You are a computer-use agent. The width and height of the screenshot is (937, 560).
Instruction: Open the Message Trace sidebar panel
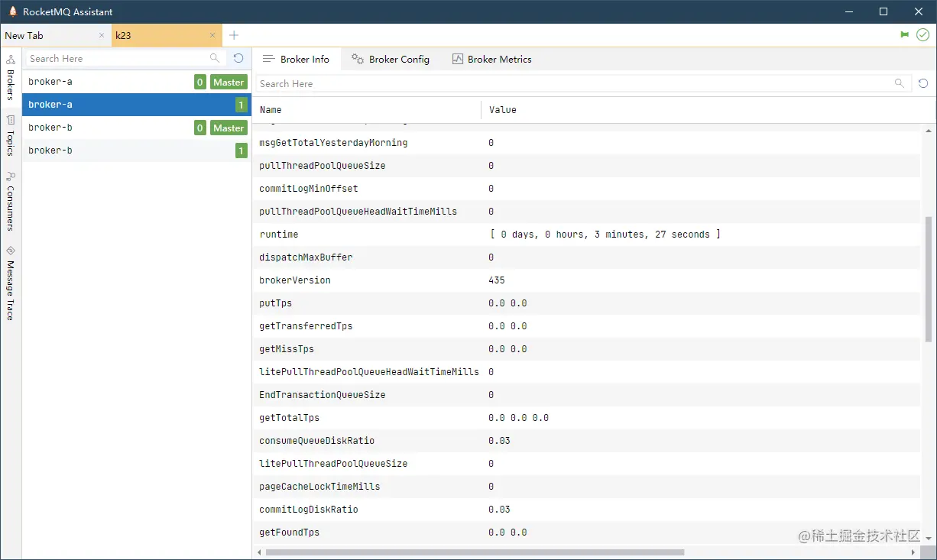click(x=11, y=283)
